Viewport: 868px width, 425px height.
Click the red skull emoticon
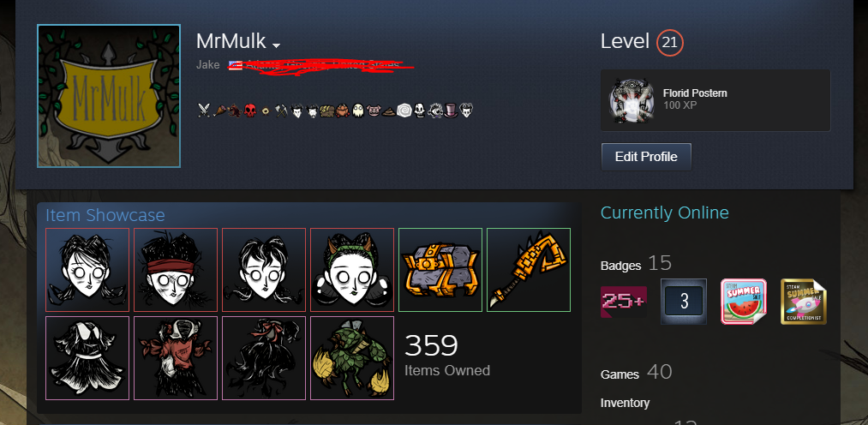click(x=250, y=111)
